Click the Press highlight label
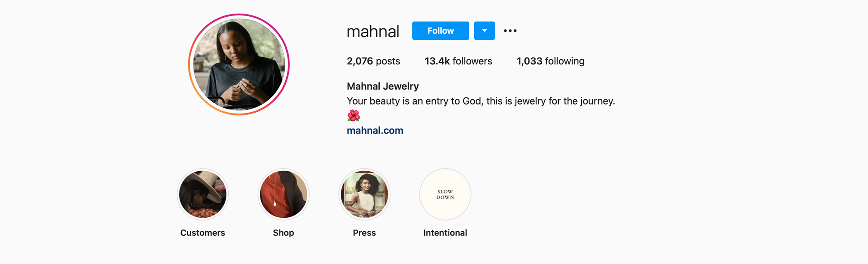This screenshot has width=868, height=264. pos(364,233)
